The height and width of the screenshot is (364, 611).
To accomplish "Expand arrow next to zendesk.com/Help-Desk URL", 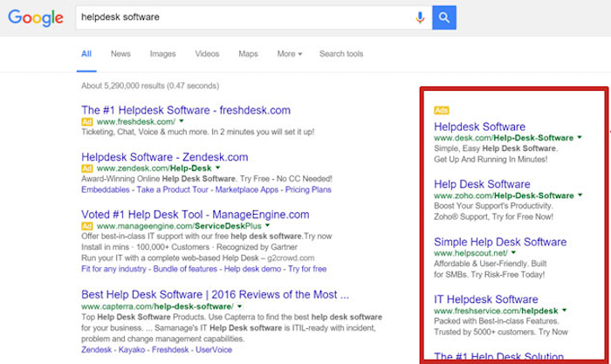I will click(x=218, y=168).
